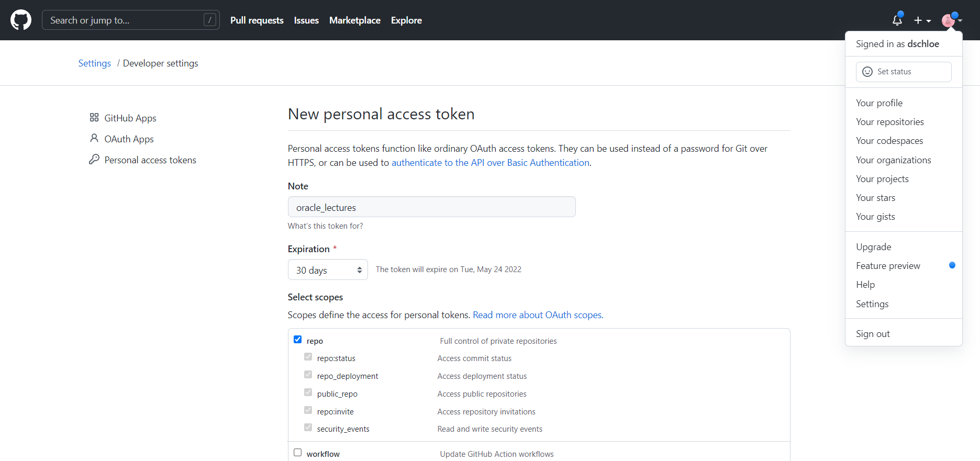Click the GitHub Octocat logo

tap(21, 20)
